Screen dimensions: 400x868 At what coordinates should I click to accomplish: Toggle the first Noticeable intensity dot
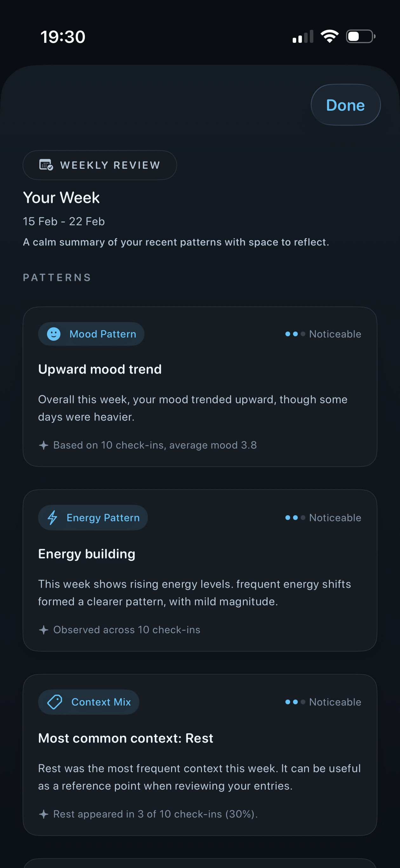click(288, 334)
